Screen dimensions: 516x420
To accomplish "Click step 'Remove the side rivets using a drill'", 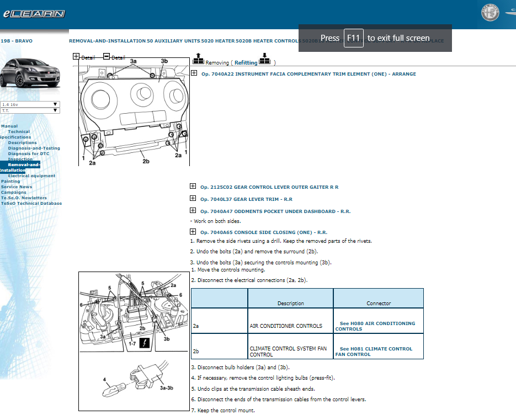I will tap(281, 241).
